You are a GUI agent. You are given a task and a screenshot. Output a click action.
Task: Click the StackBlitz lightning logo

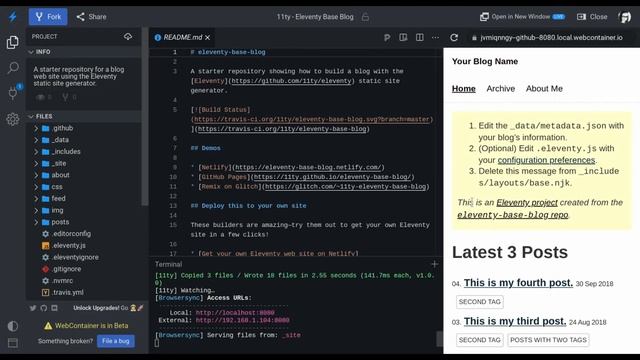[x=13, y=17]
